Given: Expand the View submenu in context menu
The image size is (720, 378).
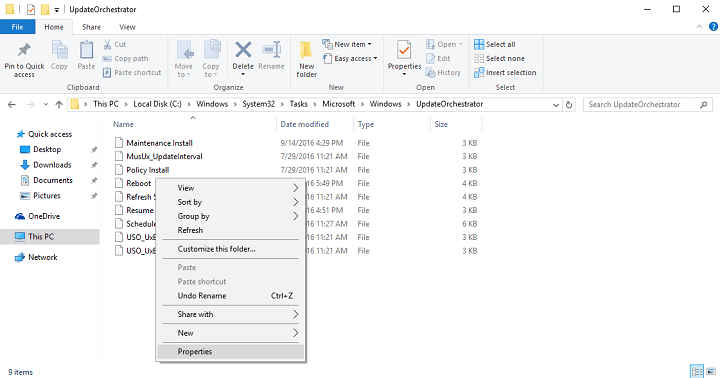Looking at the screenshot, I should 296,188.
